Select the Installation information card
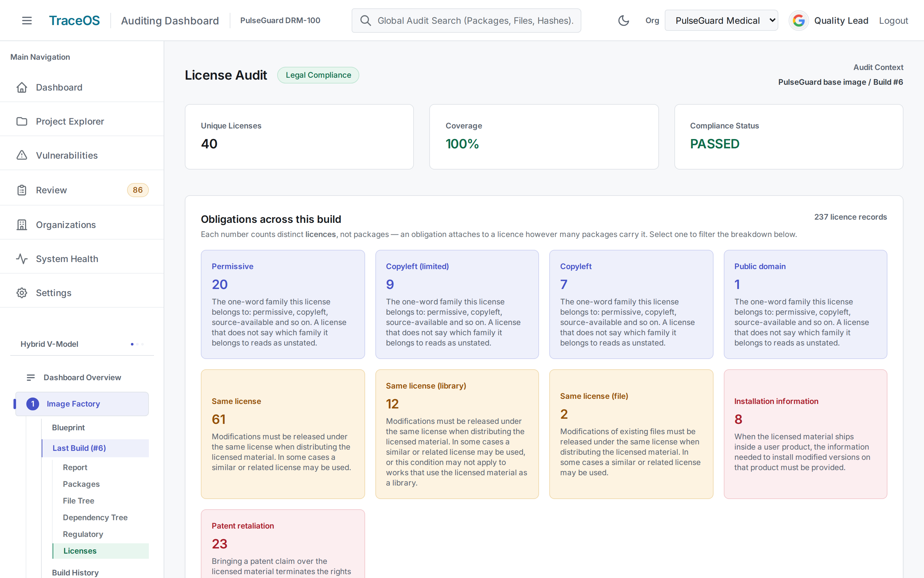 tap(805, 434)
